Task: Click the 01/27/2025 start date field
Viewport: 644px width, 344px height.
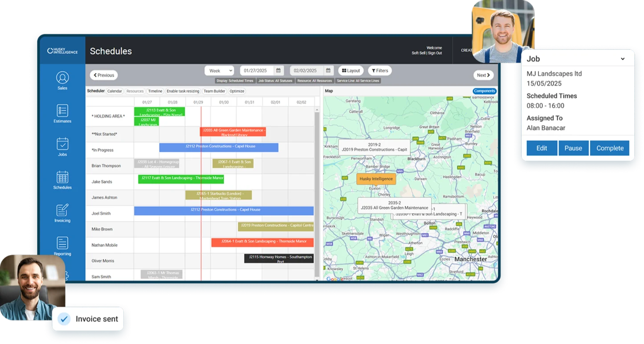Action: 257,70
